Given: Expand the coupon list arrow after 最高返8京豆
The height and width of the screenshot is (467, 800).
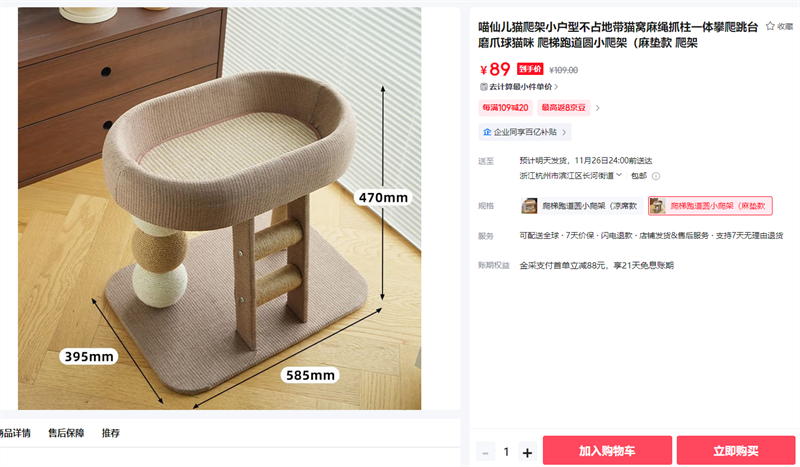Looking at the screenshot, I should [598, 108].
